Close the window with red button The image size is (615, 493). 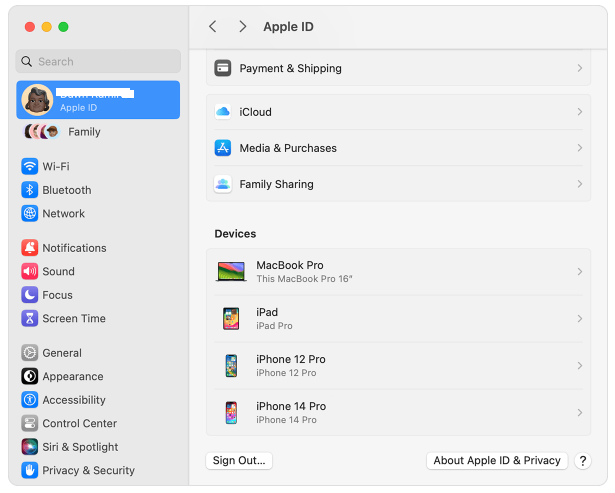click(x=30, y=27)
